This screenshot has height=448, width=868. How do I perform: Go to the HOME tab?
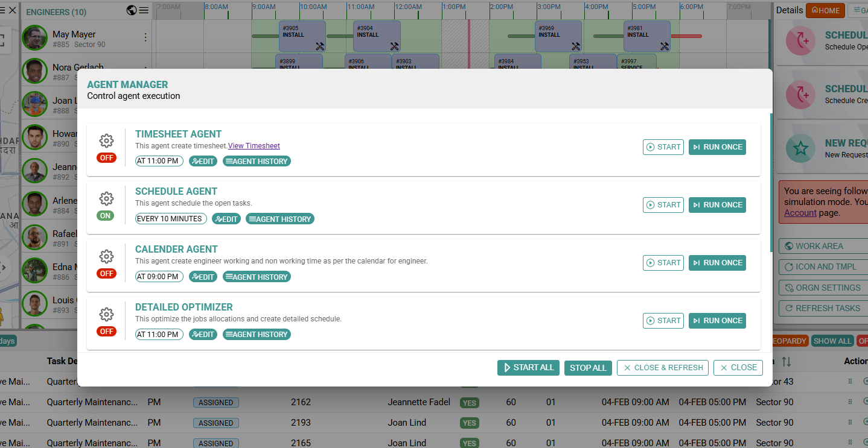tap(825, 10)
